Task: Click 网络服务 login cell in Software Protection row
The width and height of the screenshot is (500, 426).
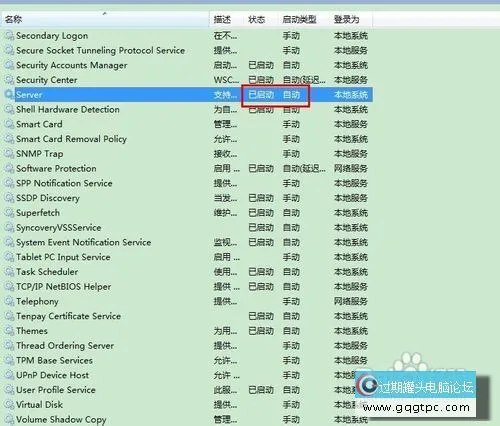Action: pos(351,168)
